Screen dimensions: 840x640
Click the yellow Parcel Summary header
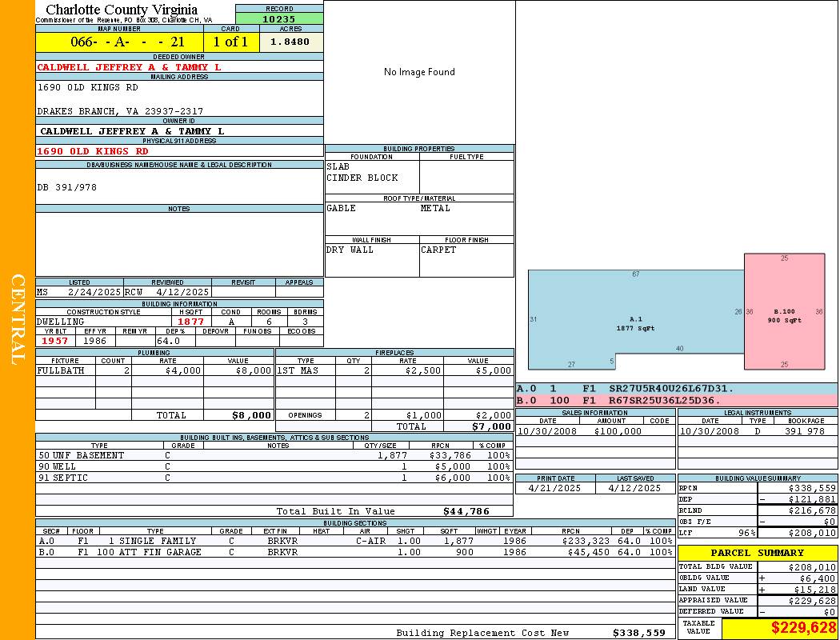coord(757,553)
